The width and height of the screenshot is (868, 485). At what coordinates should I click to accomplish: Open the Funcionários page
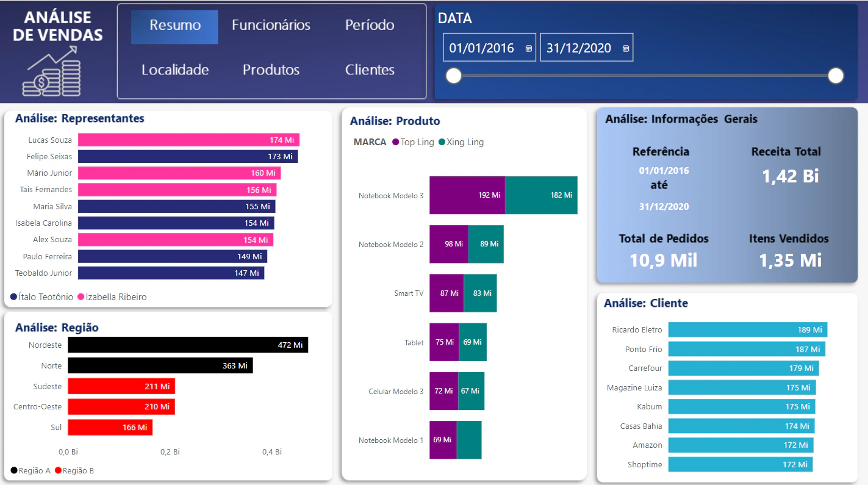pyautogui.click(x=271, y=25)
